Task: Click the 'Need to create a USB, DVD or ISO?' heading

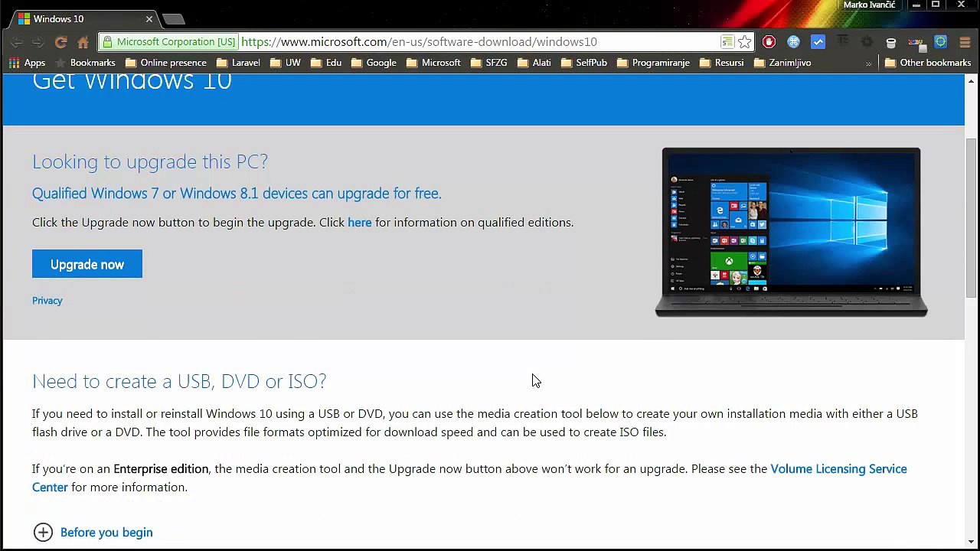Action: (x=179, y=381)
